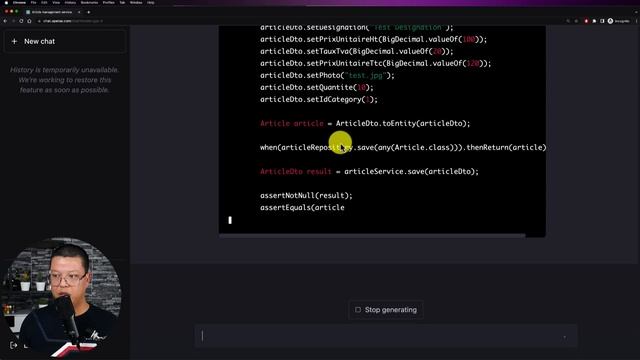Open the Chrome menu in menu bar

[x=19, y=2]
